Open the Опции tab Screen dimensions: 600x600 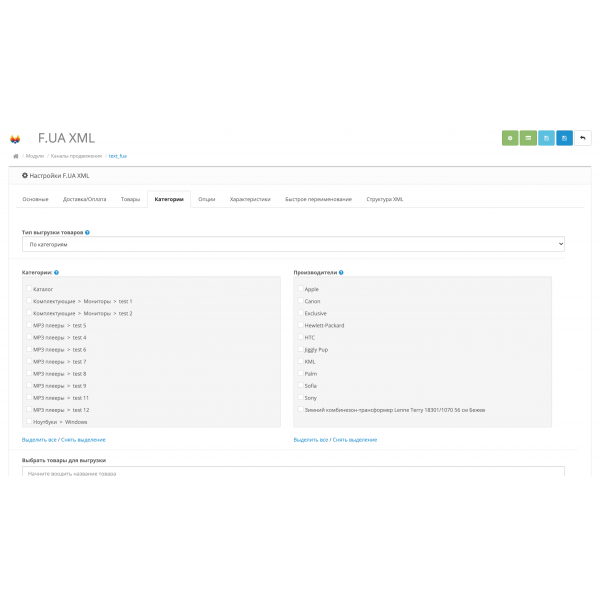207,199
